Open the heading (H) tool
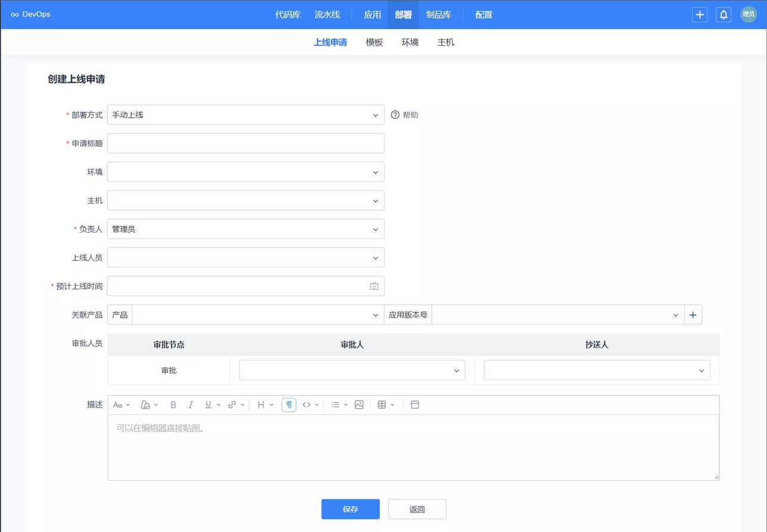The image size is (767, 532). (261, 405)
